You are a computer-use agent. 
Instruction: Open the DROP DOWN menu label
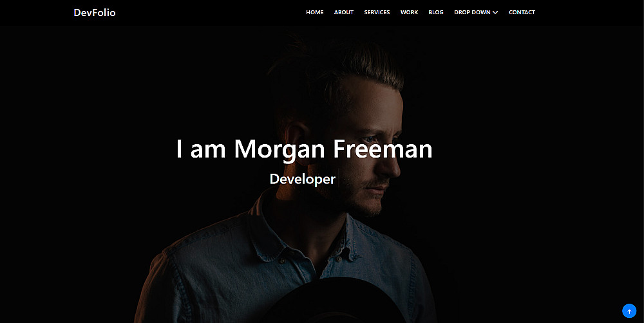click(472, 12)
